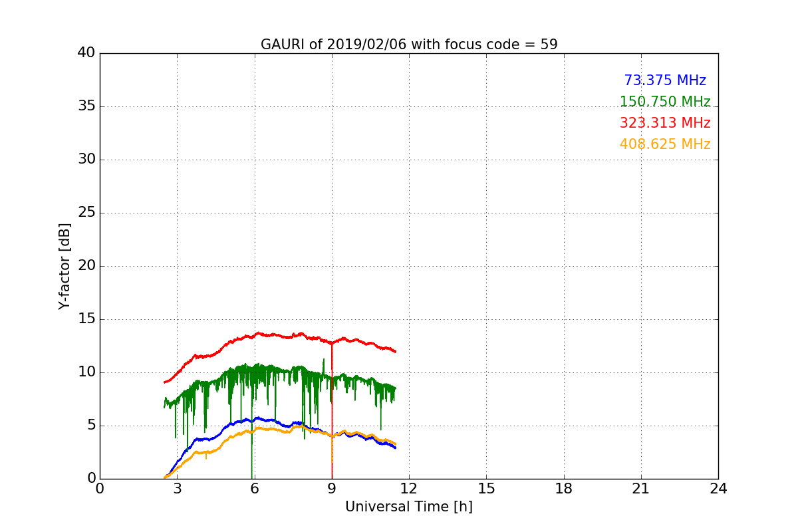Click the blue 73.375 MHz curve peak

[257, 418]
